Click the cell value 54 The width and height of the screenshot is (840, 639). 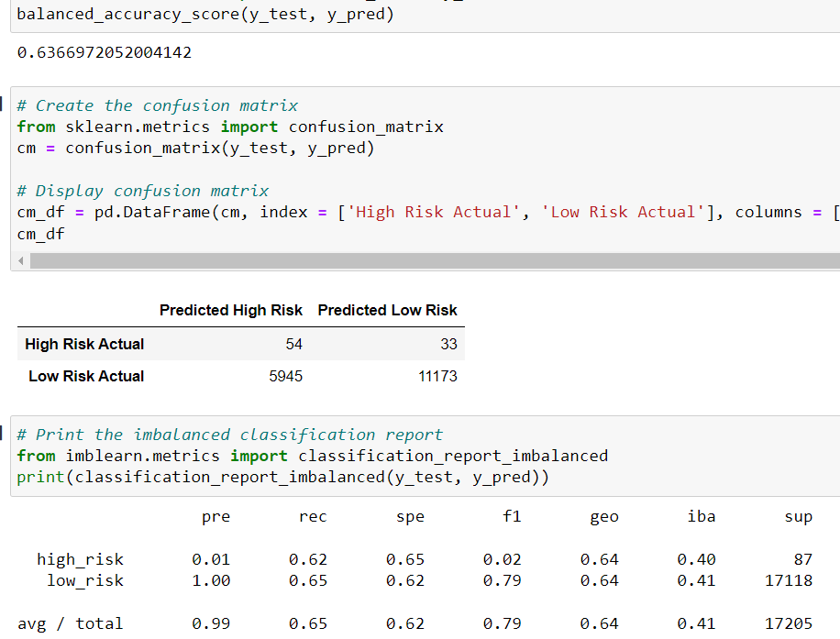294,344
